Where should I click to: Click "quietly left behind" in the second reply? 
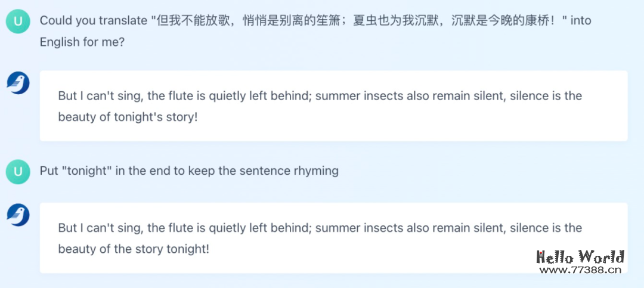pos(258,228)
